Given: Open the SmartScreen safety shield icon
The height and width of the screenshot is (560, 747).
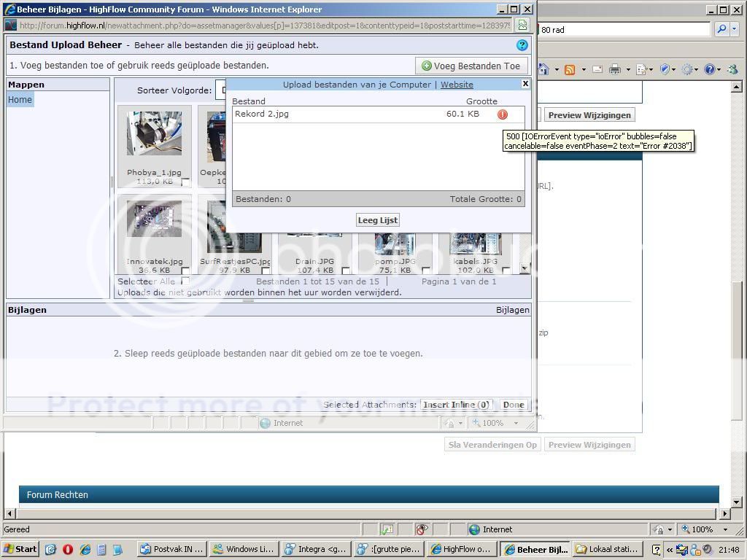Looking at the screenshot, I should (665, 70).
